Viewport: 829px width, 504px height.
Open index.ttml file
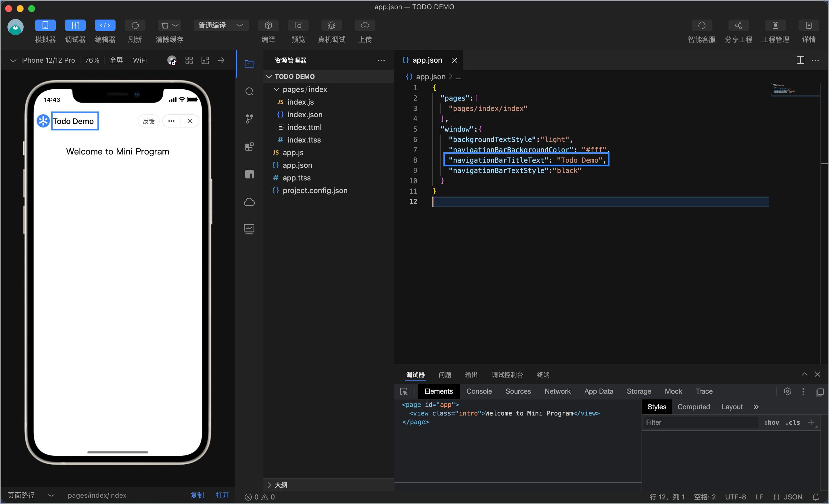[x=304, y=127]
